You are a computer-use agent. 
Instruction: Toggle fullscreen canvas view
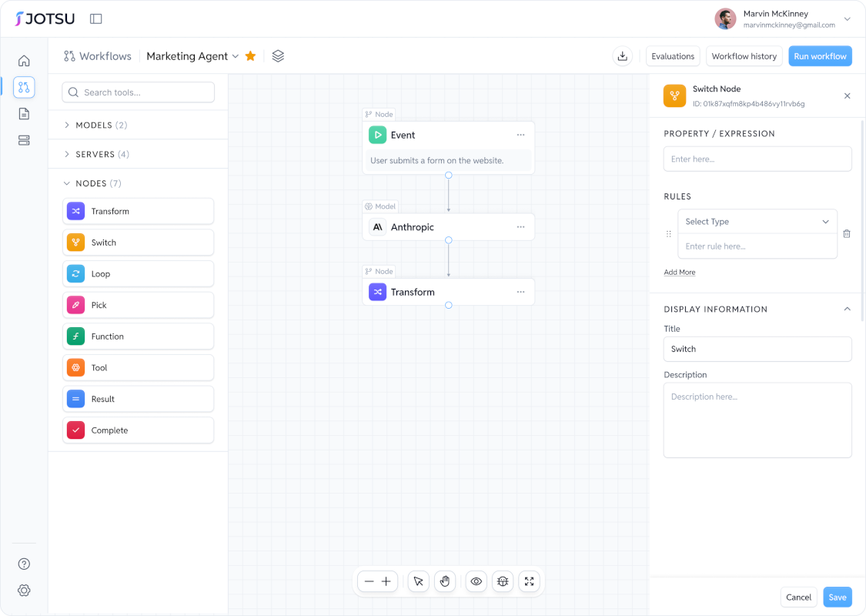point(529,581)
